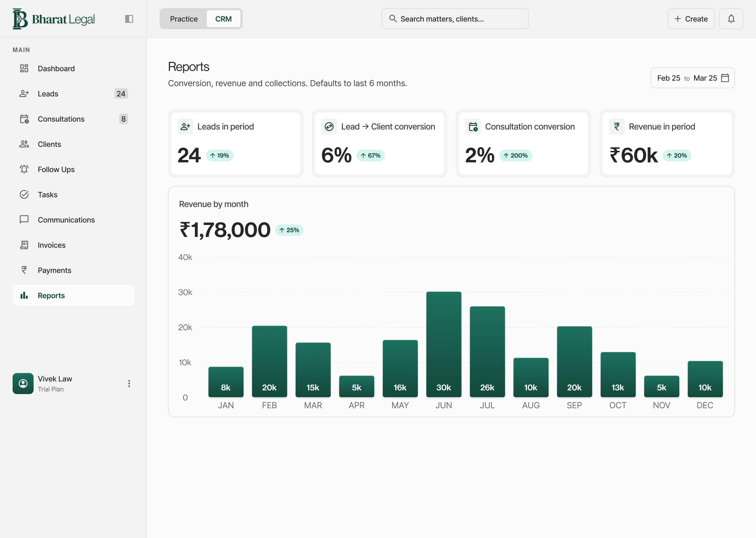This screenshot has width=756, height=538.
Task: Open Consultations section
Action: (73, 118)
